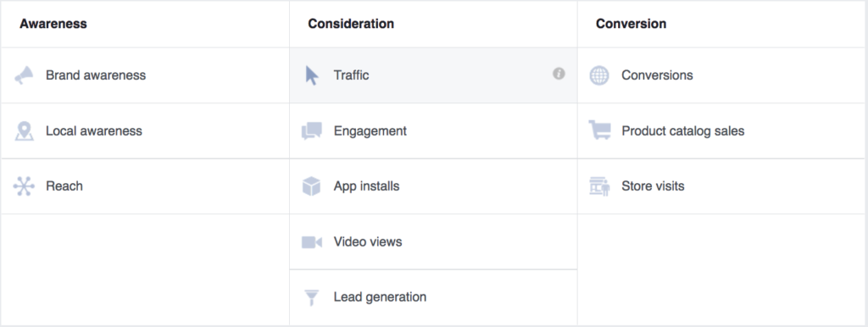Click the App installs box icon

[312, 186]
